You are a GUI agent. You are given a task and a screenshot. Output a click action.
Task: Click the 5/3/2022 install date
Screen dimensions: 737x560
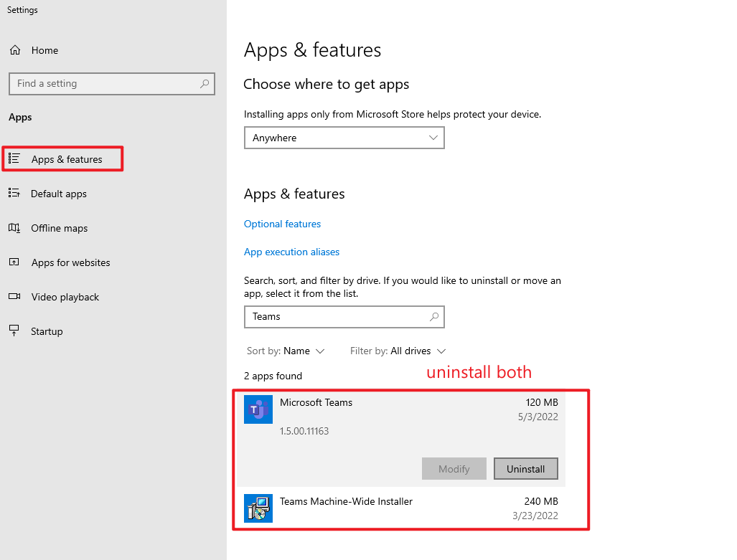point(538,417)
